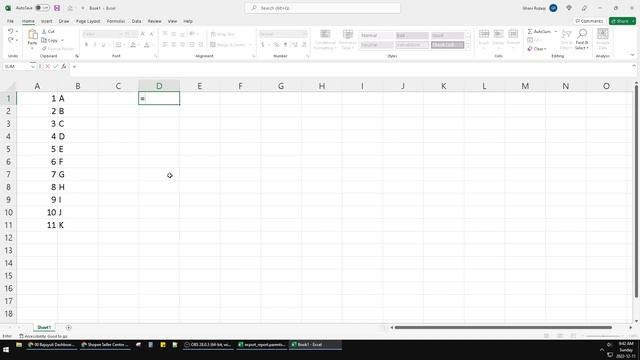
Task: Click the Find & Select label dropdown
Action: pyautogui.click(x=582, y=45)
